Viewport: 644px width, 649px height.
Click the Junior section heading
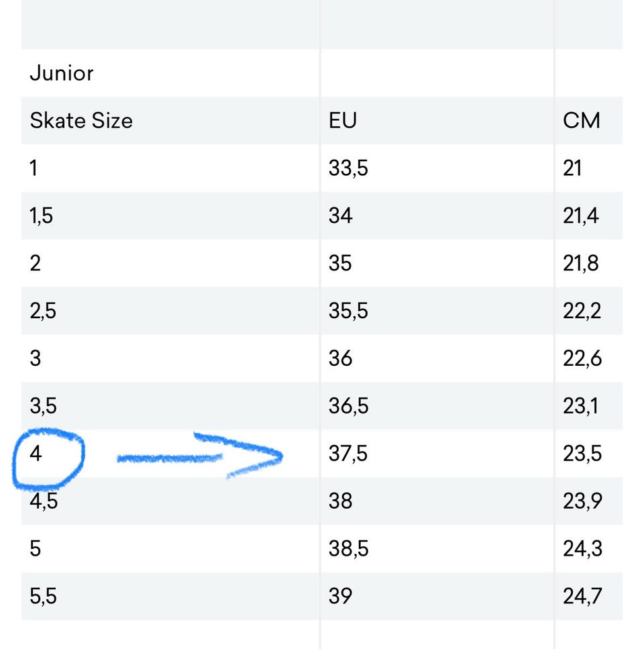[62, 73]
